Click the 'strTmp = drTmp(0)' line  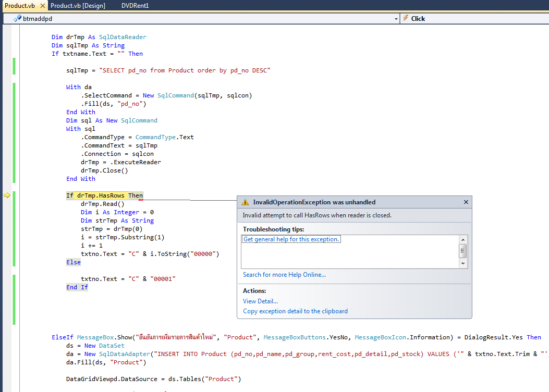click(x=112, y=229)
